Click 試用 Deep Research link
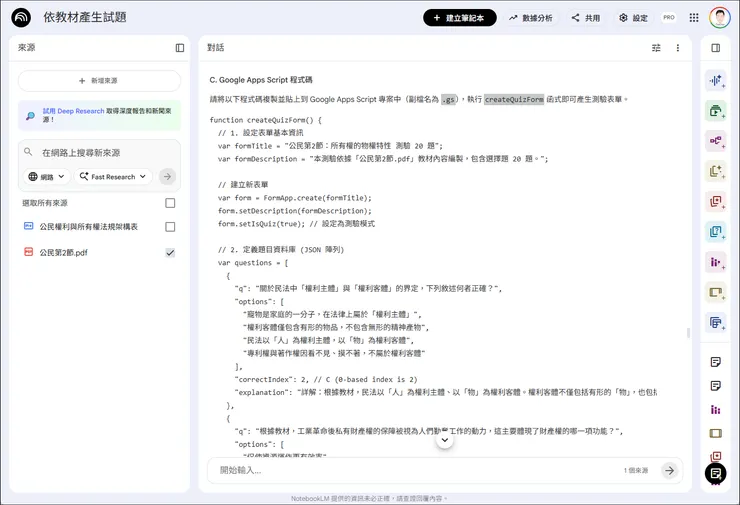The image size is (740, 505). 73,111
